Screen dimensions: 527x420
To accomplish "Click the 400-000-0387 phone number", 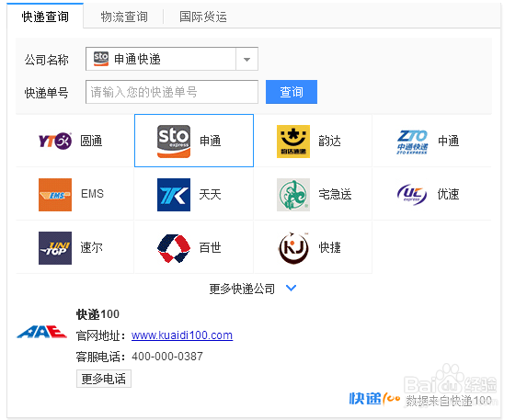I will 167,357.
